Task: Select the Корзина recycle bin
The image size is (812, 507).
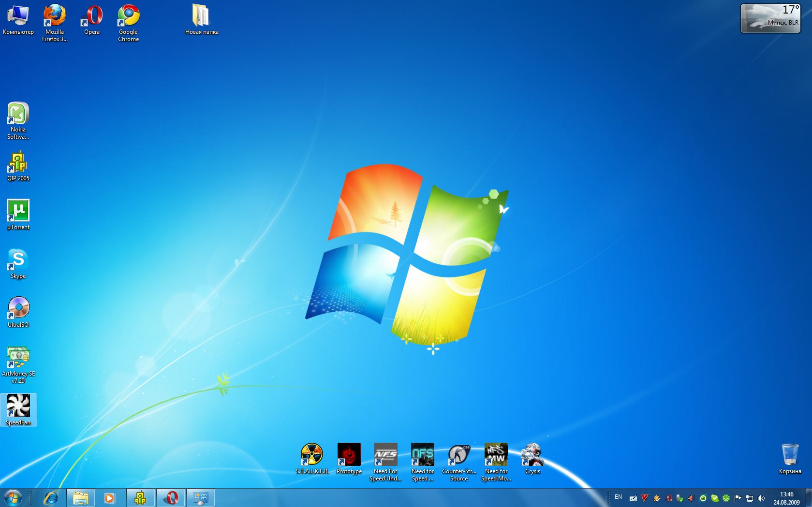Action: (790, 455)
